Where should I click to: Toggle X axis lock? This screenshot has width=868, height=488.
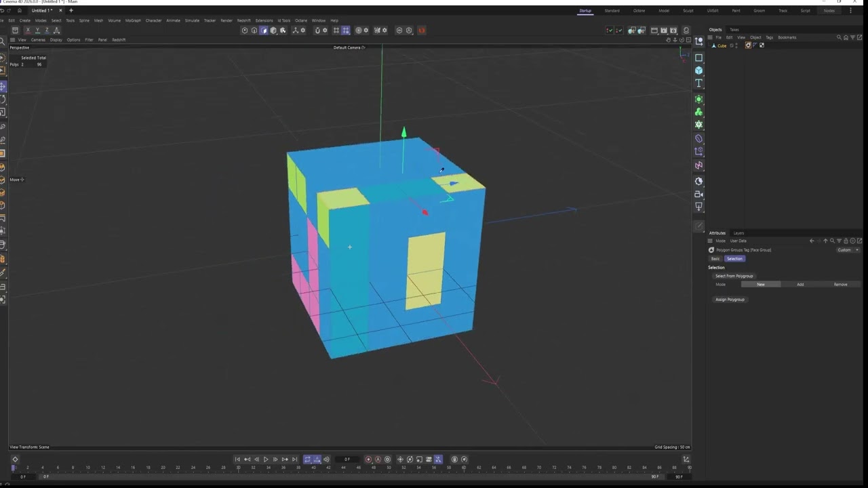coord(28,30)
